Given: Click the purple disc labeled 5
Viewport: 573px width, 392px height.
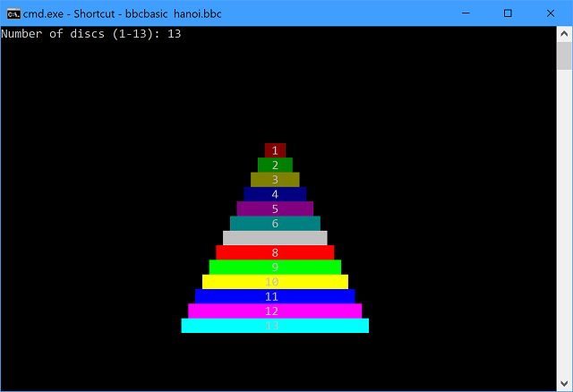Looking at the screenshot, I should tap(275, 209).
